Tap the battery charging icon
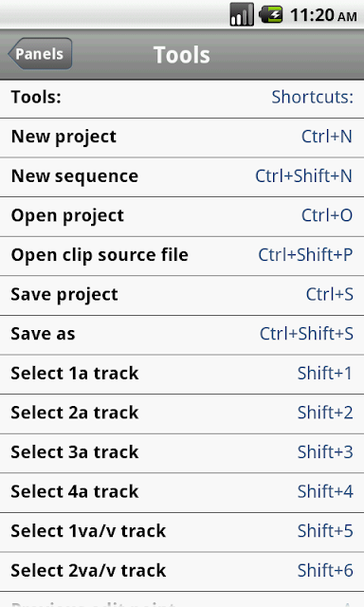Screen dimensions: 364x607 (271, 15)
